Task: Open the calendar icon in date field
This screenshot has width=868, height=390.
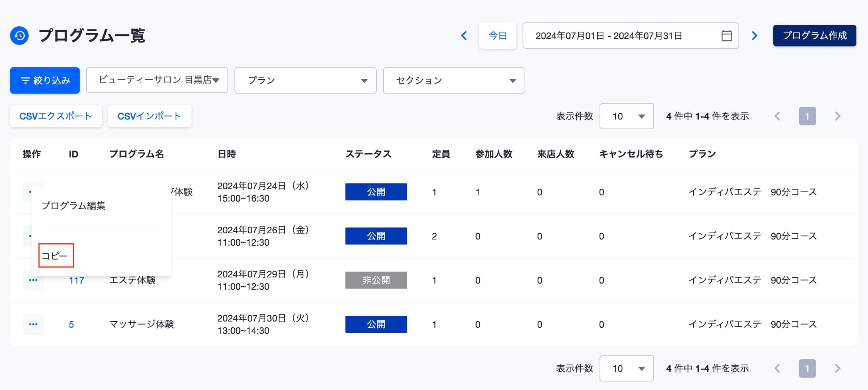Action: (726, 36)
